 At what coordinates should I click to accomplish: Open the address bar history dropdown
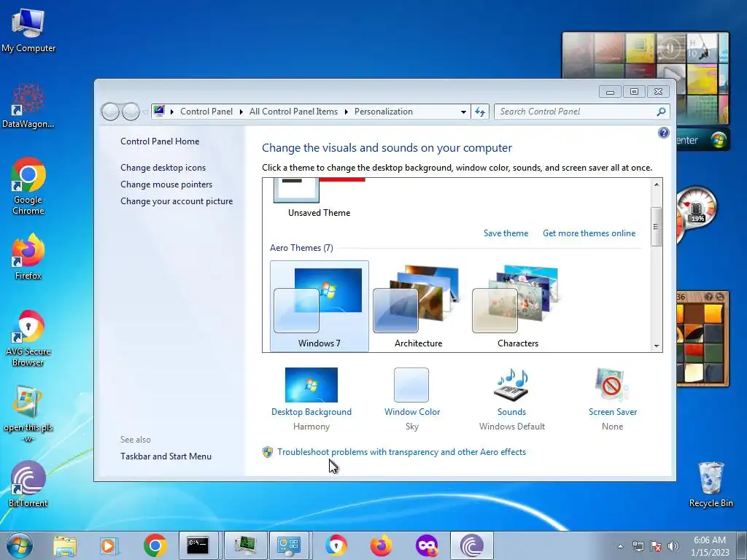pyautogui.click(x=463, y=112)
